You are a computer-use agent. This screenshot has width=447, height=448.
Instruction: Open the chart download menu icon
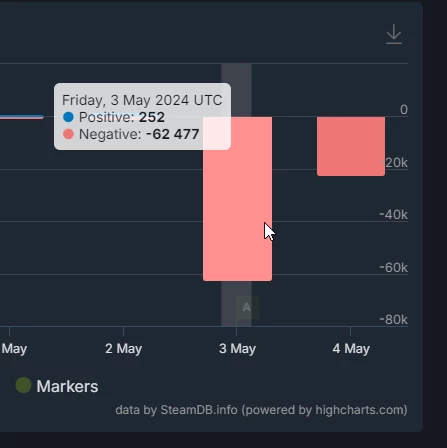394,34
